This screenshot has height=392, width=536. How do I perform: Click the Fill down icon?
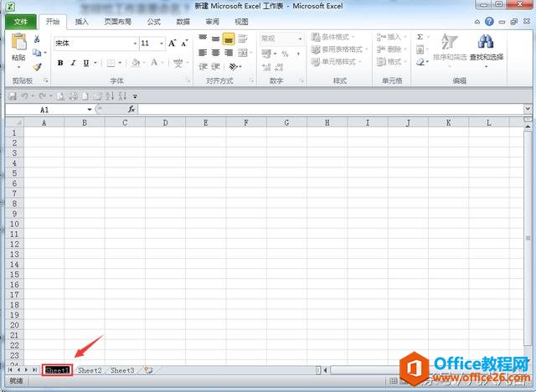(420, 49)
